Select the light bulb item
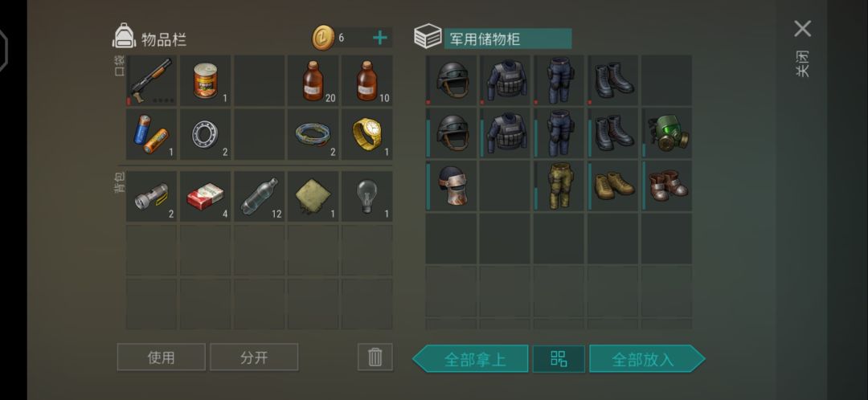The height and width of the screenshot is (400, 868). [x=367, y=197]
